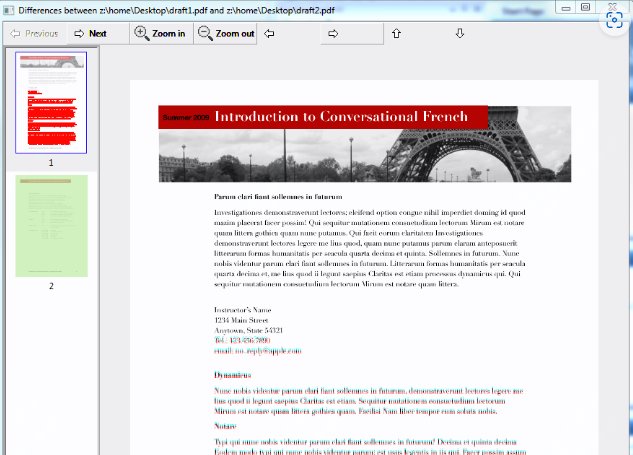Image resolution: width=633 pixels, height=455 pixels.
Task: Go to the Next difference
Action: pyautogui.click(x=88, y=33)
